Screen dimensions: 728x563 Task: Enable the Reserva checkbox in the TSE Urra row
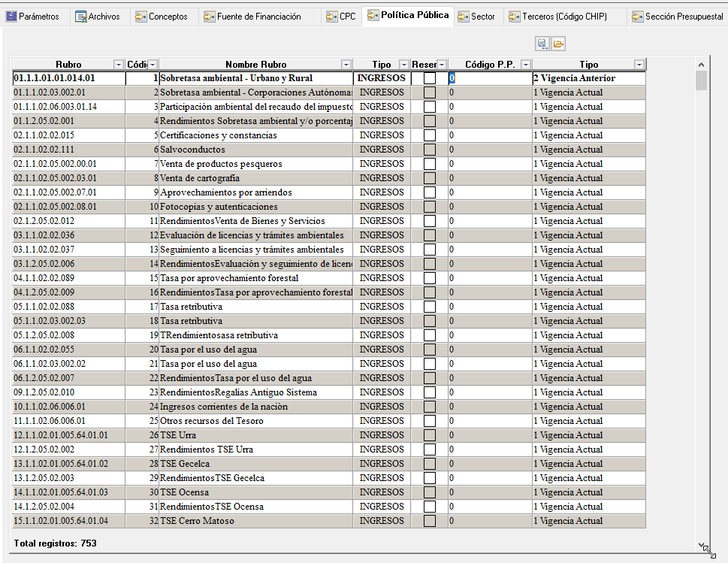430,435
